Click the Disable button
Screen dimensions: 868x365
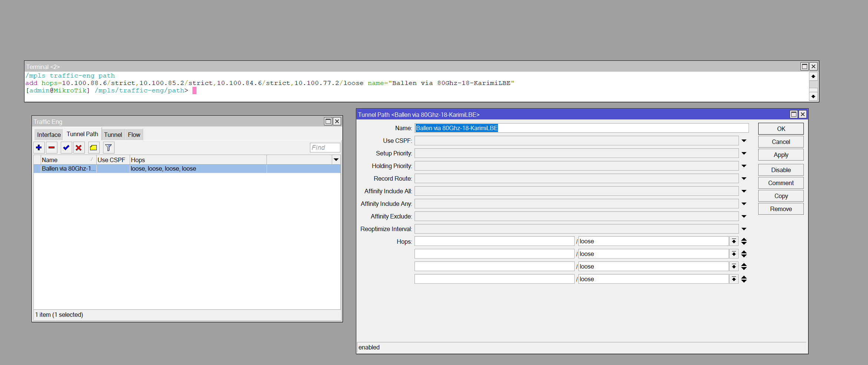[781, 170]
